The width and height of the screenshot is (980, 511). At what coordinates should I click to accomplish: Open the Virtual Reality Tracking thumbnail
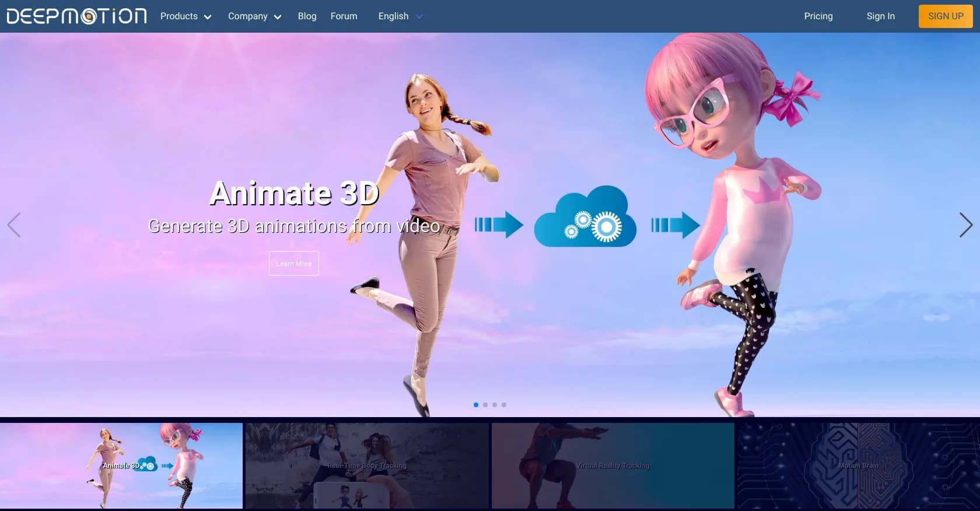coord(613,466)
